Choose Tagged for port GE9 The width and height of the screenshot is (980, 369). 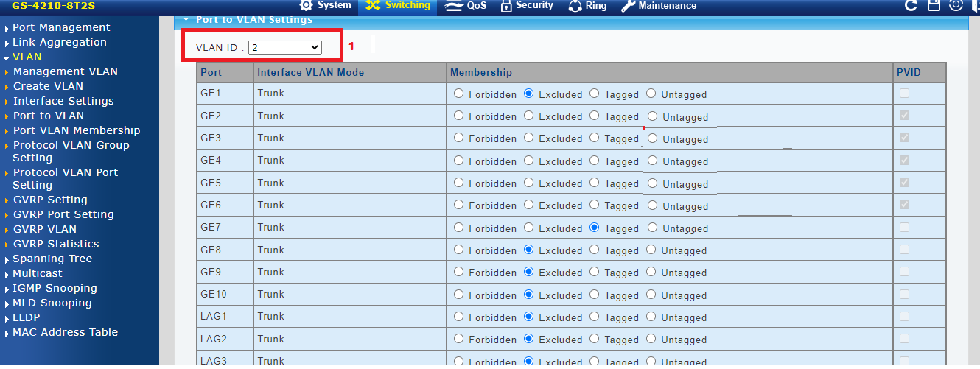click(x=594, y=272)
